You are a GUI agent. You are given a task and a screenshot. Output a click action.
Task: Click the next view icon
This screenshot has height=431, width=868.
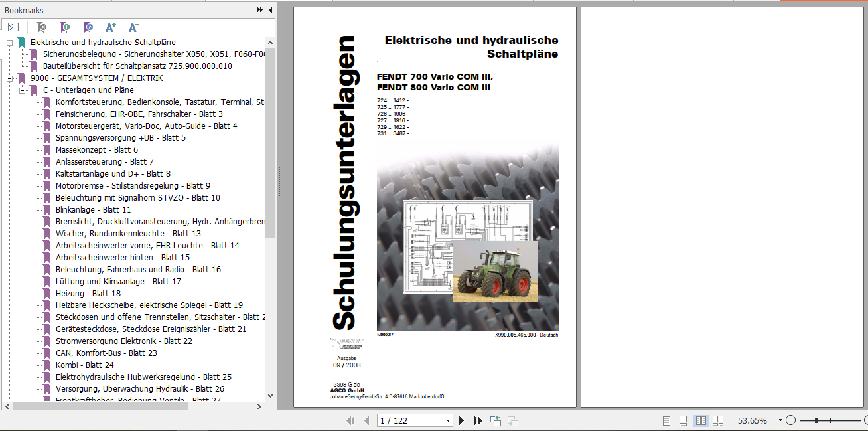coord(512,420)
